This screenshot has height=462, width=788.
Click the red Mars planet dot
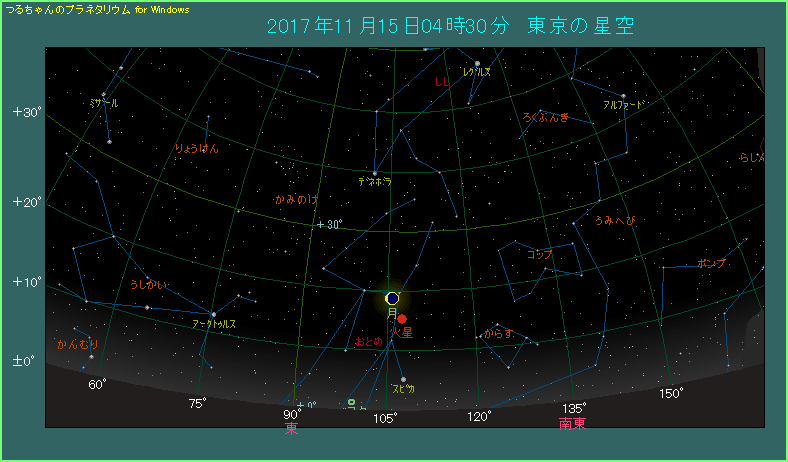[x=402, y=319]
